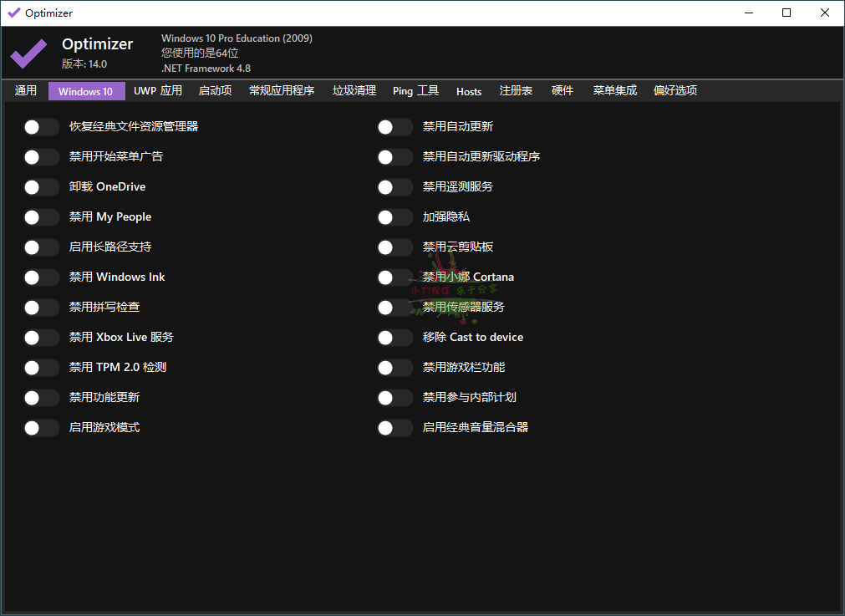Enable 恢复经典文件资源管理器

click(x=41, y=126)
